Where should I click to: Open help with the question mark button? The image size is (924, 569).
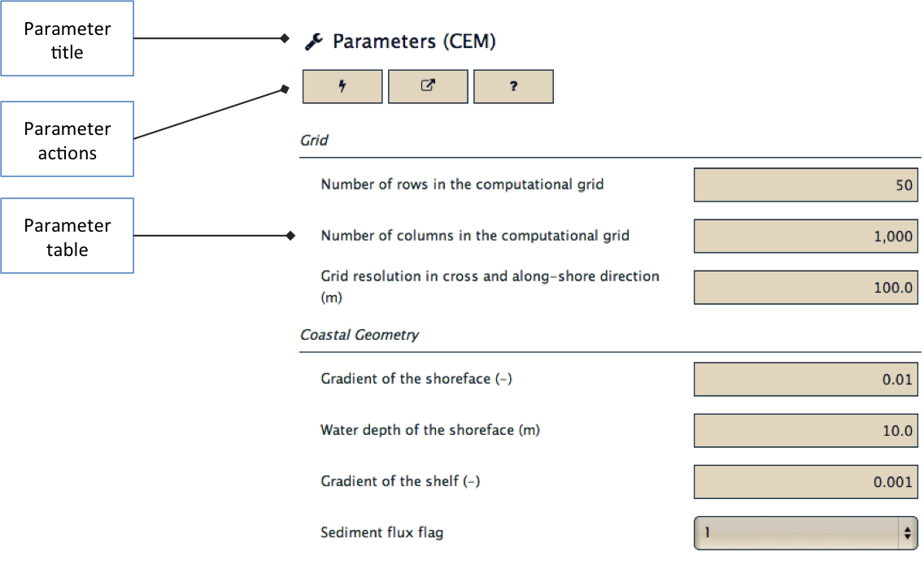click(513, 87)
